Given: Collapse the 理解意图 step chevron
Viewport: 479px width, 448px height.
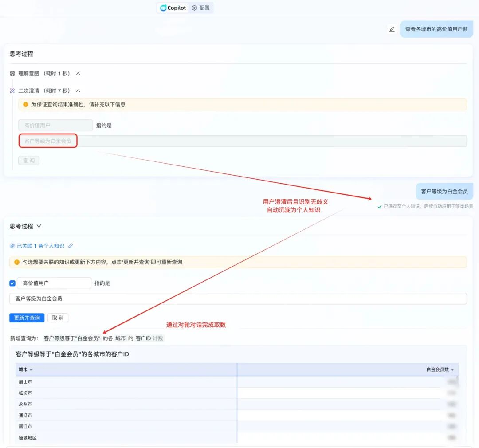Looking at the screenshot, I should [78, 74].
